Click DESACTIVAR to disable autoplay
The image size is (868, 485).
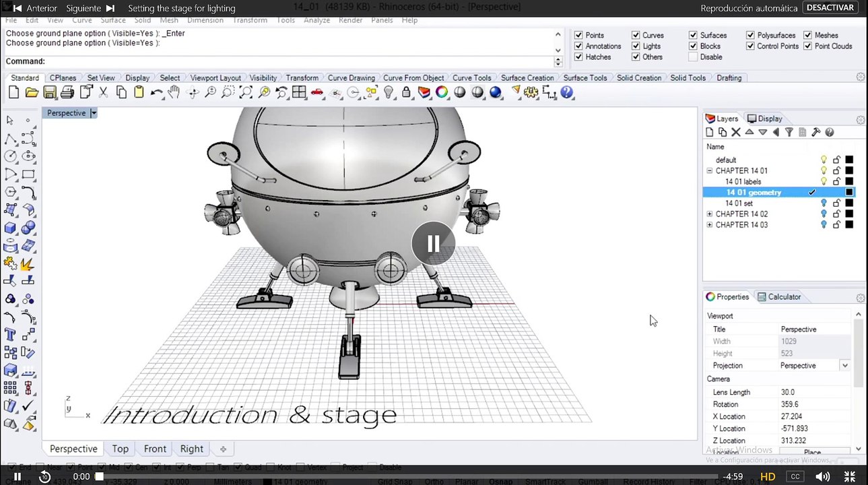(x=831, y=8)
